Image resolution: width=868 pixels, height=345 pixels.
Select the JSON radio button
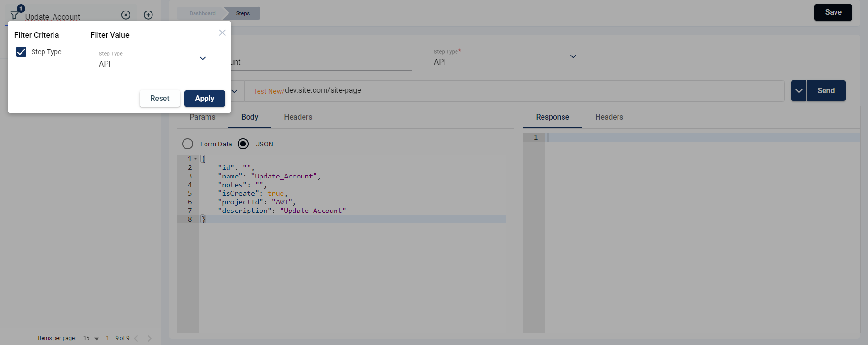(x=243, y=144)
